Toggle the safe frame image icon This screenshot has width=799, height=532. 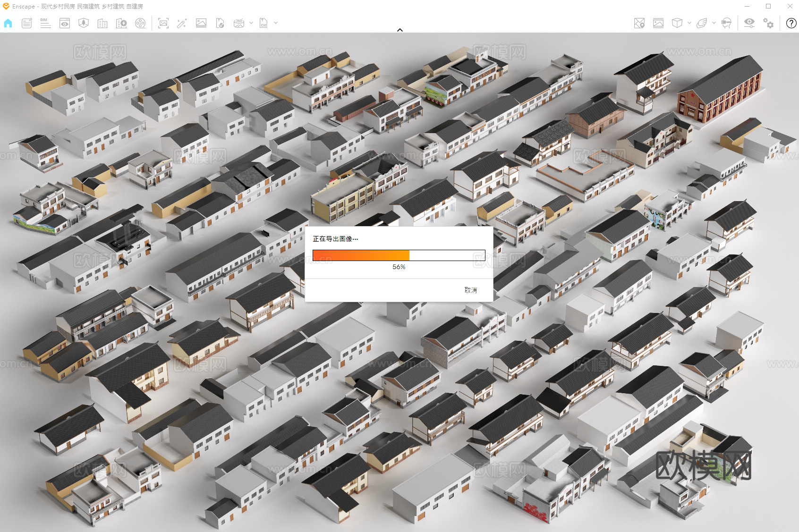point(658,23)
